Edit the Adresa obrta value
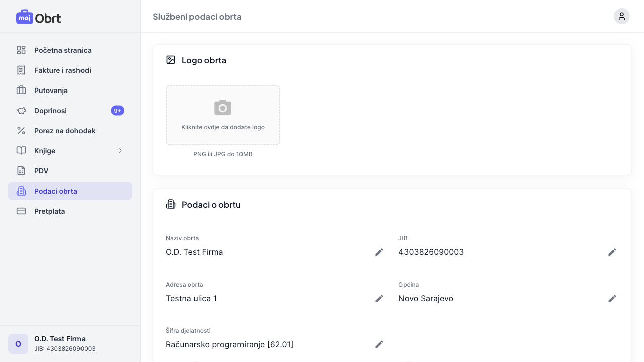 [x=379, y=299]
